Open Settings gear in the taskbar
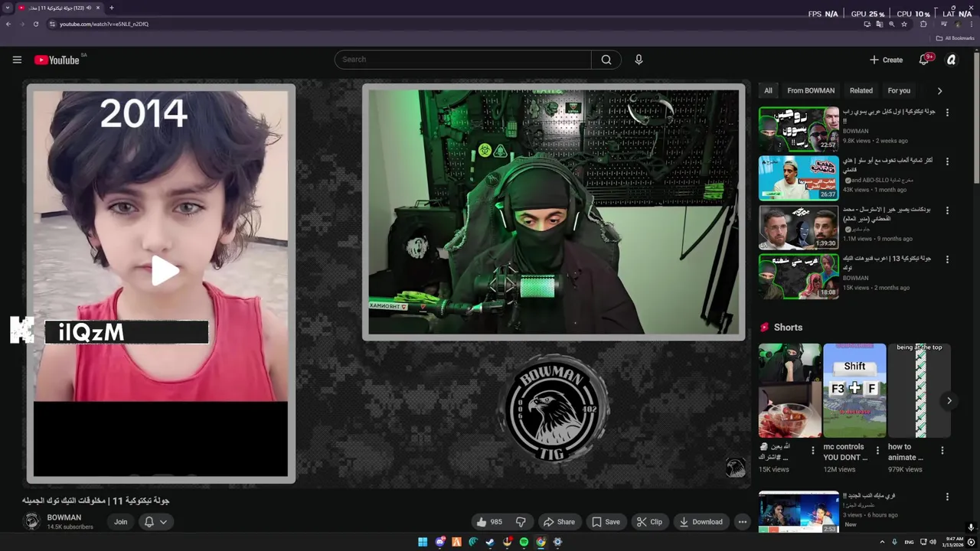Viewport: 980px width, 551px height. pyautogui.click(x=557, y=542)
